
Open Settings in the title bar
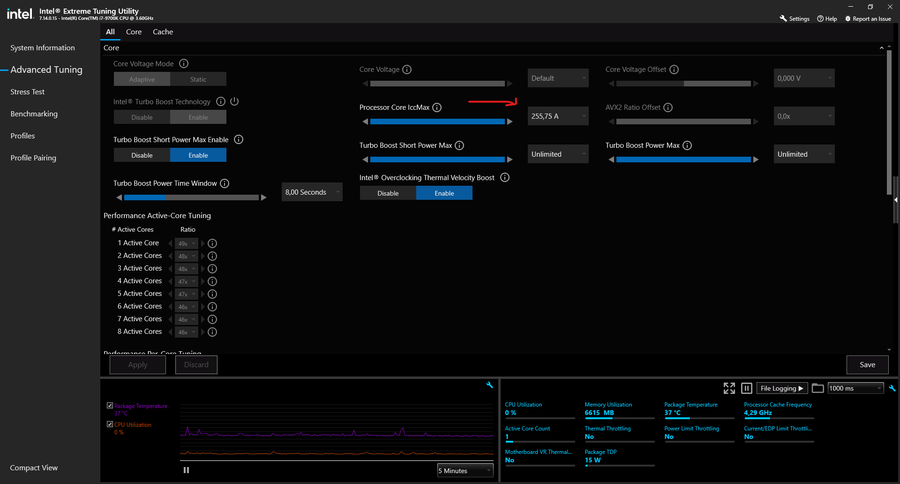coord(794,19)
